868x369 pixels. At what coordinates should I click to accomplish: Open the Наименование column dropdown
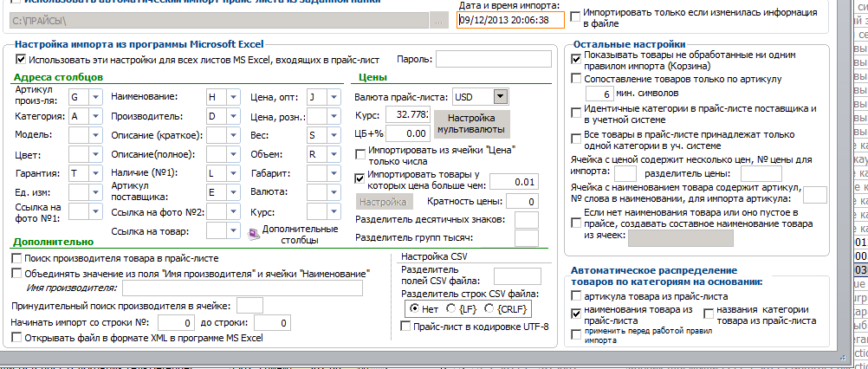click(234, 97)
